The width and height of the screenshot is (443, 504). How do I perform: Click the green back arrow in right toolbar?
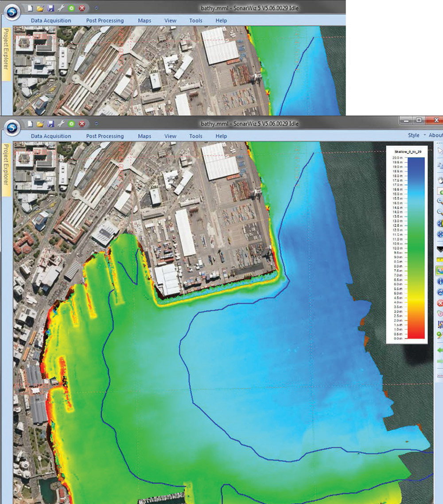[440, 350]
